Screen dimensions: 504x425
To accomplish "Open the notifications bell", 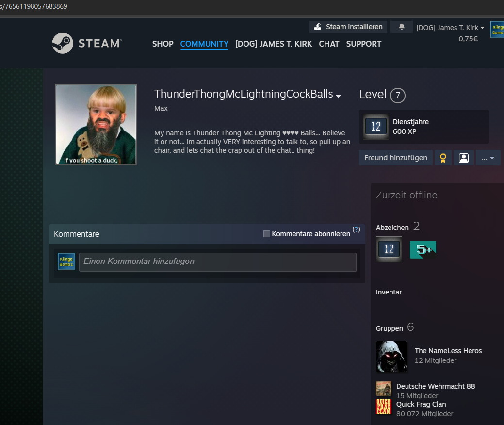I will [x=402, y=27].
